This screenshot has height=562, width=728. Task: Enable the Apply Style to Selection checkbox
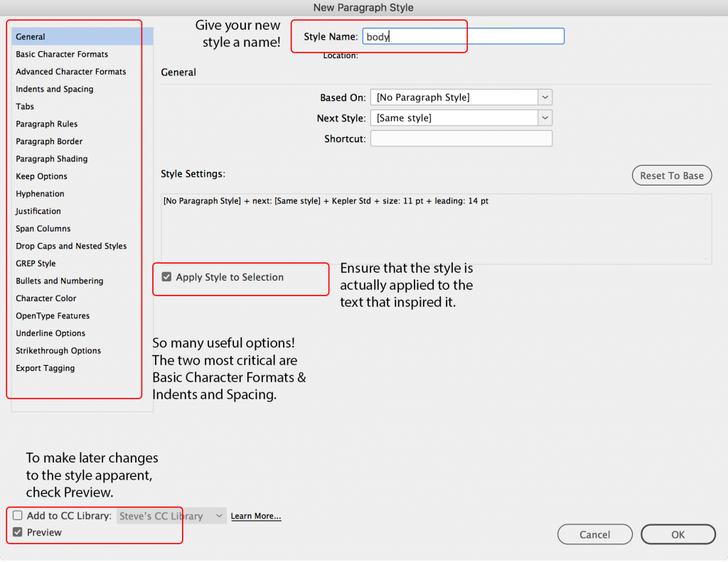[x=167, y=277]
